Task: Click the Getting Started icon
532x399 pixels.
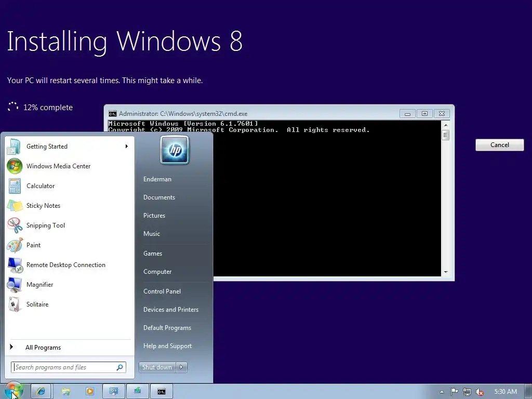Action: [x=15, y=147]
